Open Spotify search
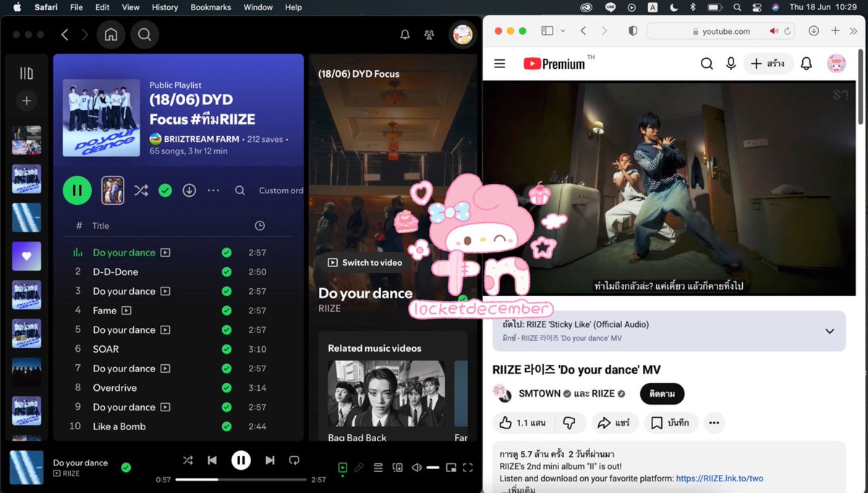The height and width of the screenshot is (493, 868). (145, 34)
